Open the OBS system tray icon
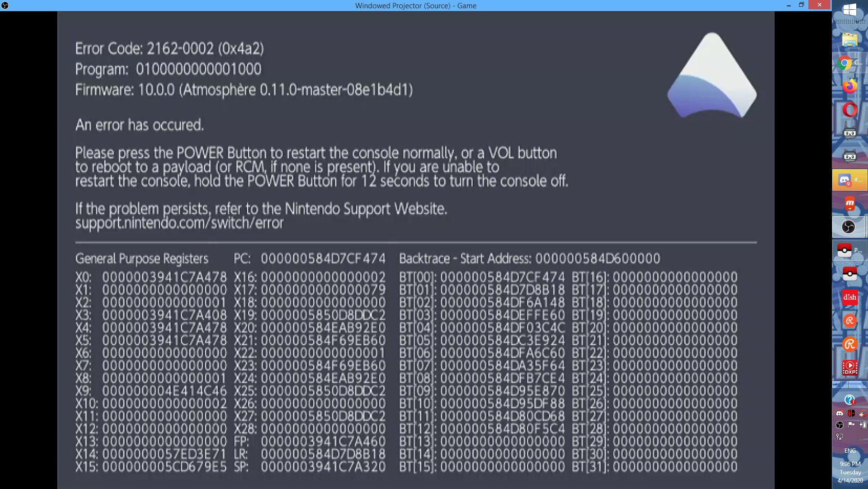This screenshot has height=489, width=868. (840, 425)
